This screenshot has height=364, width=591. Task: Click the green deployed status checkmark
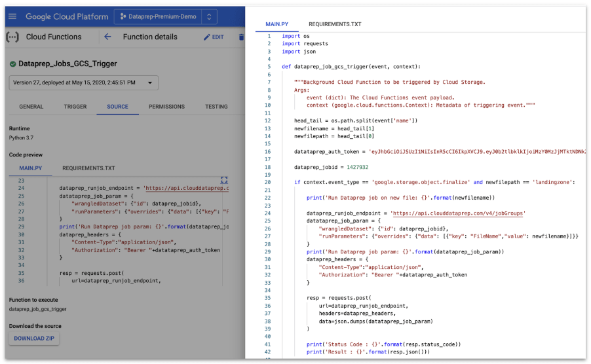pos(13,64)
